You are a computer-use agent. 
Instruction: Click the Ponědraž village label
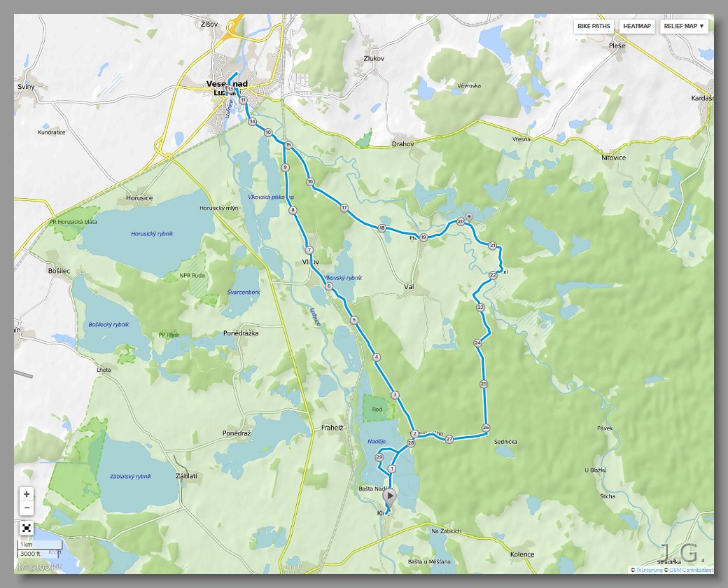(237, 433)
